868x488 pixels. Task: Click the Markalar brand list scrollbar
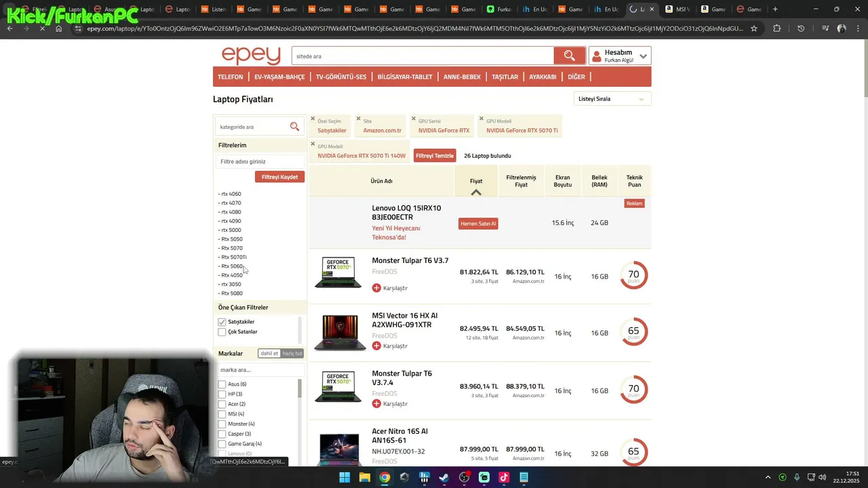click(300, 388)
